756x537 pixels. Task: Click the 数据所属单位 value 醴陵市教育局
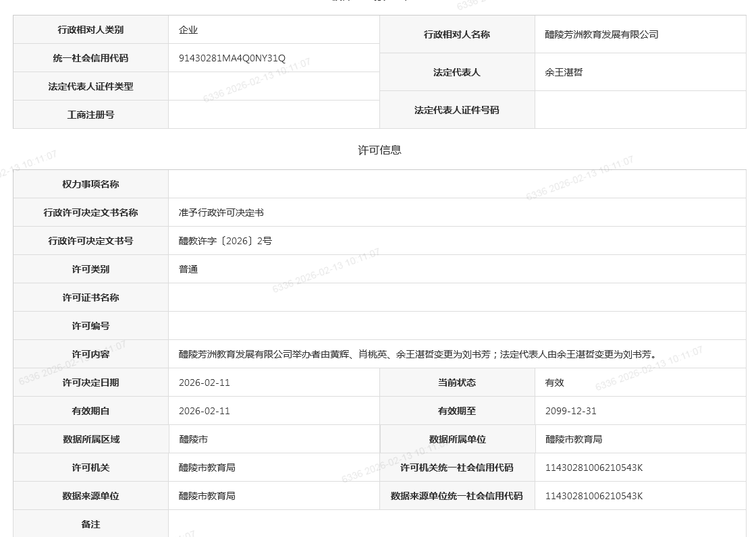[574, 439]
